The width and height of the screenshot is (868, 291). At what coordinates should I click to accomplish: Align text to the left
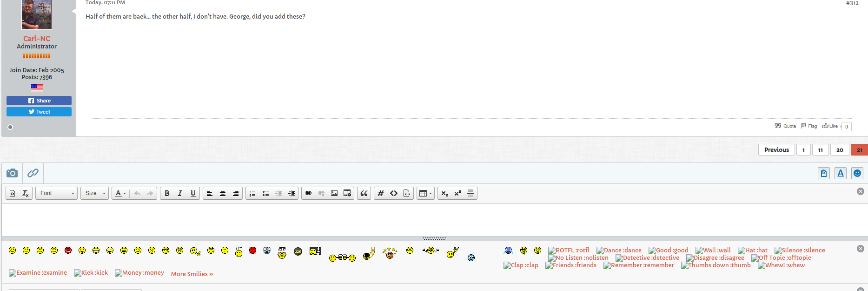(210, 193)
